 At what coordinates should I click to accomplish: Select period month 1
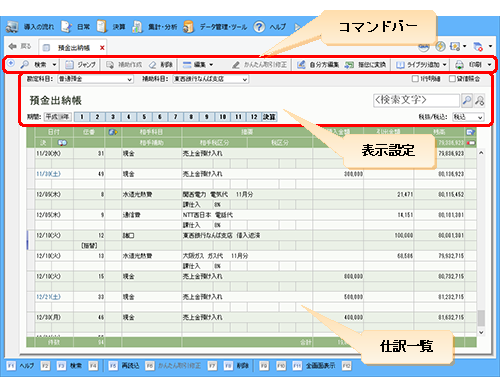[82, 117]
